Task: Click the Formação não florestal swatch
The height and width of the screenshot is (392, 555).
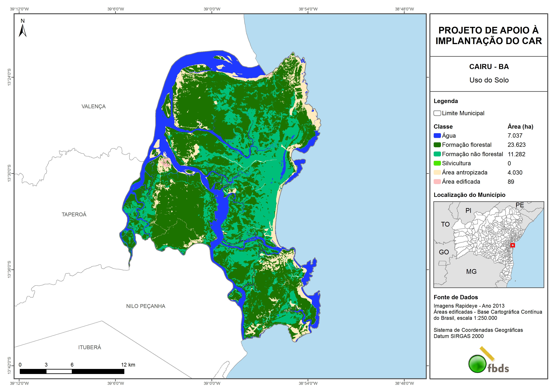Action: [437, 154]
